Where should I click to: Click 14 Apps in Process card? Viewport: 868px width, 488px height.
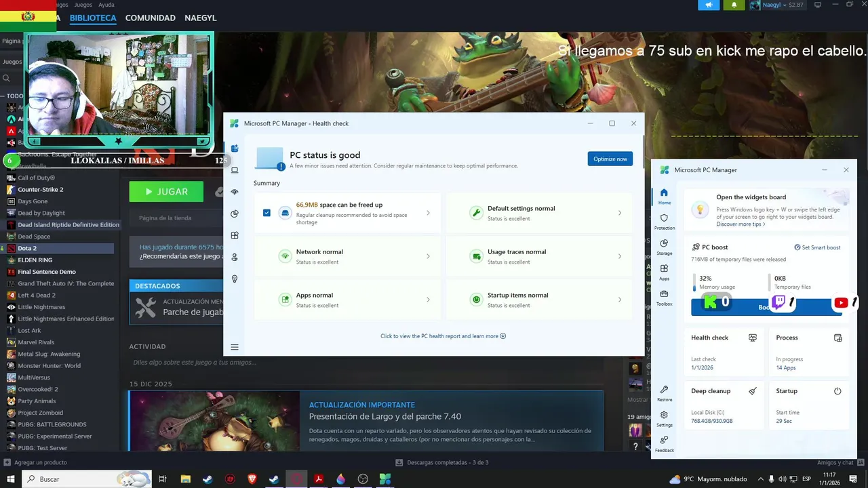pyautogui.click(x=786, y=368)
